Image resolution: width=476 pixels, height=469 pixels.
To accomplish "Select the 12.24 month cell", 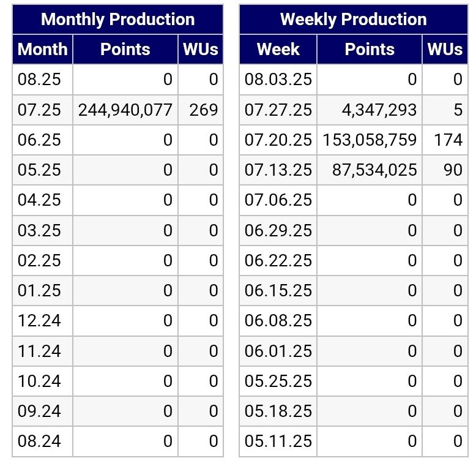I will 40,321.
